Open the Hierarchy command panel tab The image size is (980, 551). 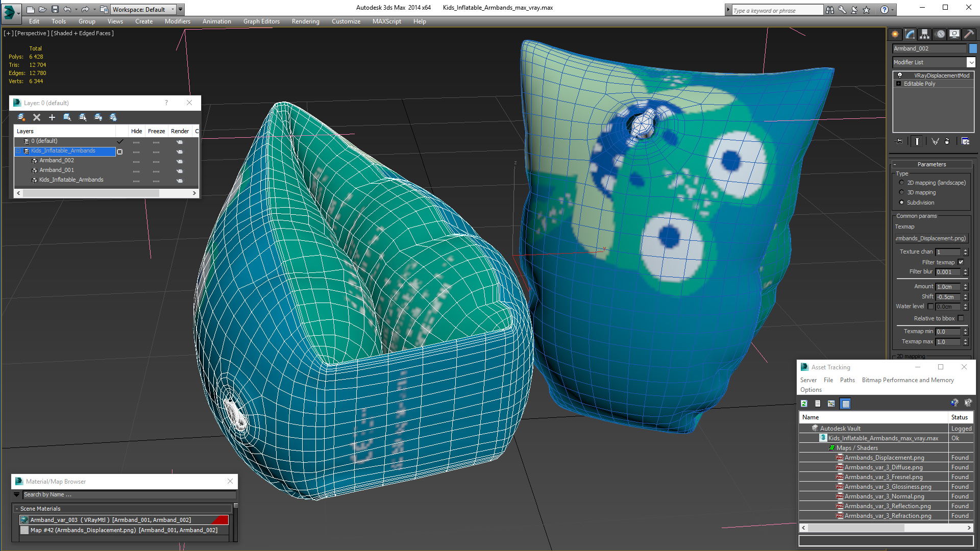[924, 34]
